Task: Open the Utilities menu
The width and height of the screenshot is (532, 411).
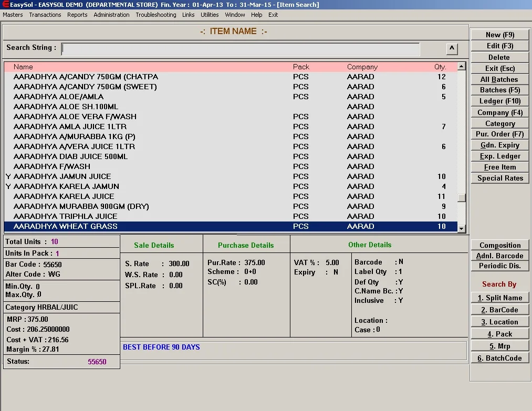Action: (210, 15)
